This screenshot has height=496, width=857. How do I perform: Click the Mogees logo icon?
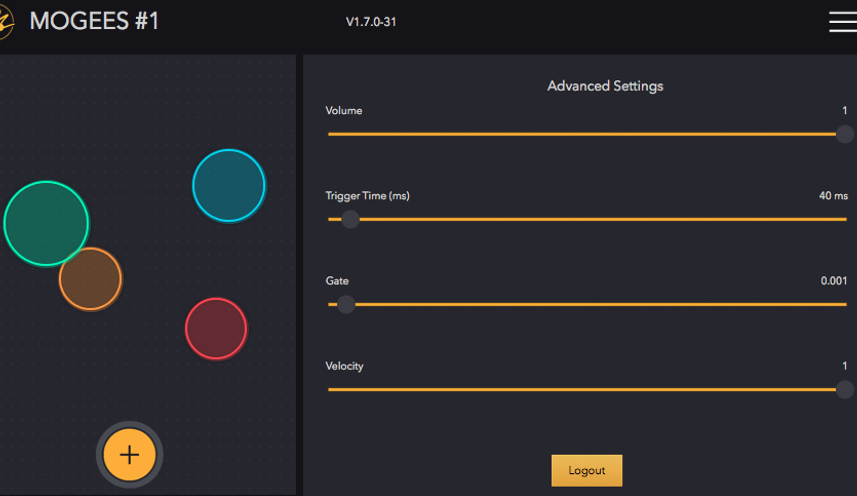click(x=6, y=22)
